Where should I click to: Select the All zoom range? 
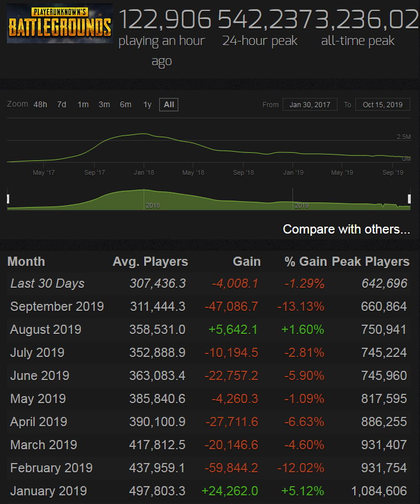coord(168,104)
